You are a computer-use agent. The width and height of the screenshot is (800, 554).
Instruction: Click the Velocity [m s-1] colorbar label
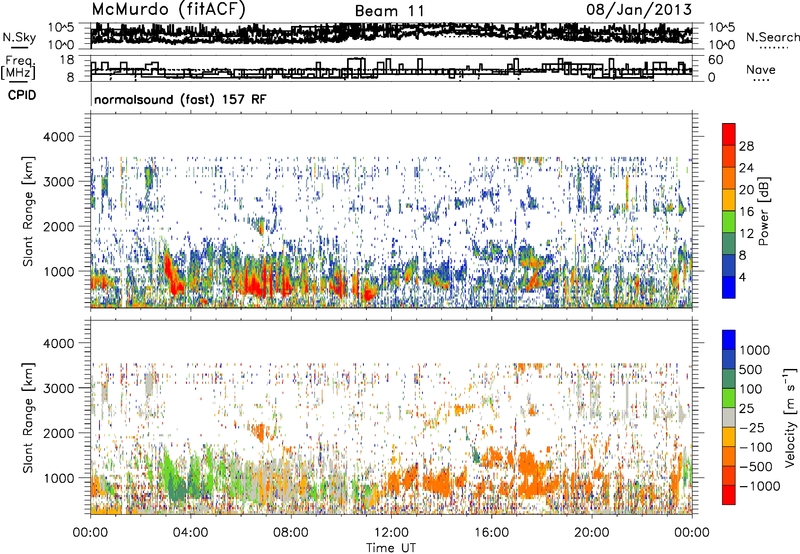click(790, 417)
